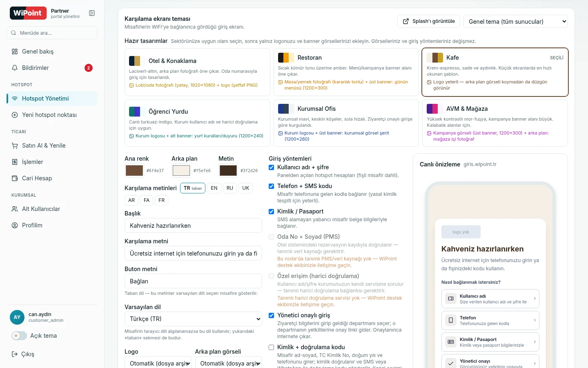Open the Logo source dropdown
The image size is (588, 368).
click(158, 363)
